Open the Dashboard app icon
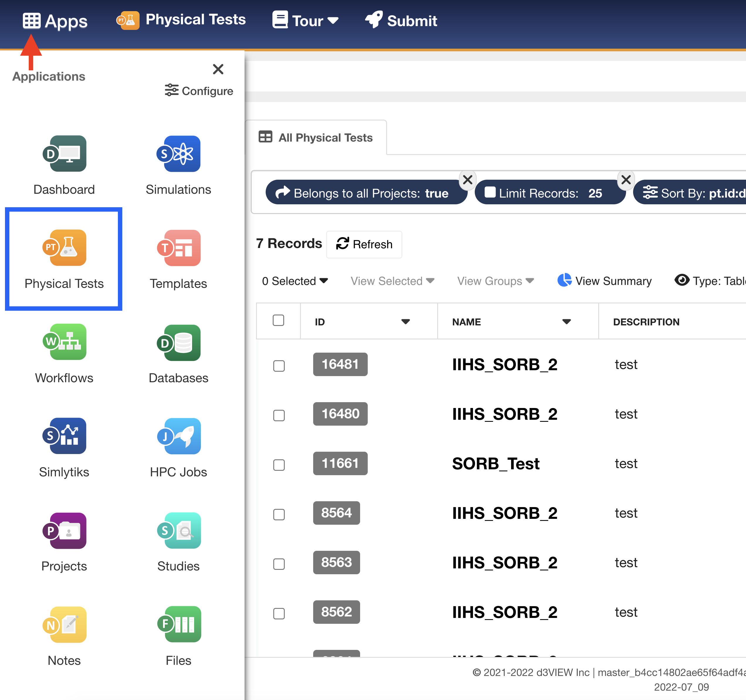Viewport: 746px width, 700px height. tap(64, 154)
